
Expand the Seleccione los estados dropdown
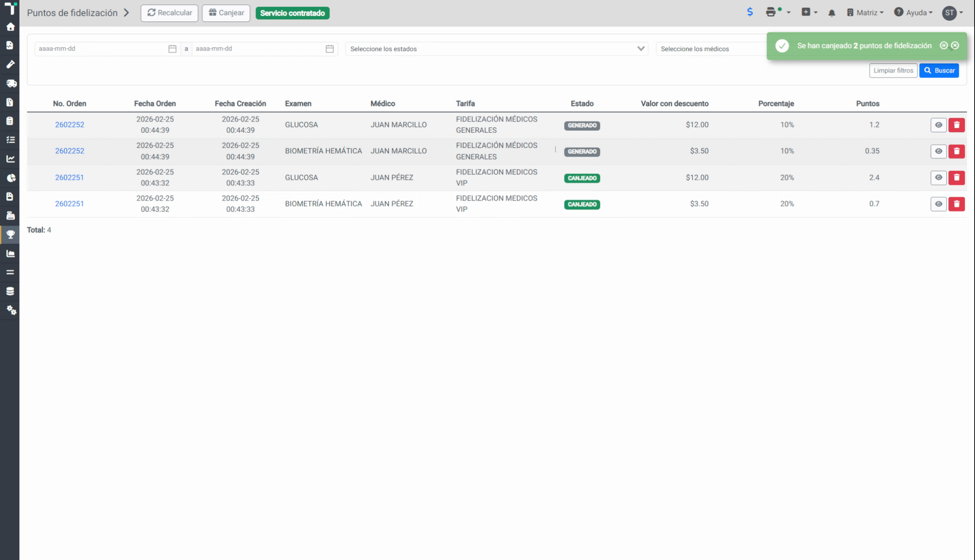[x=496, y=49]
